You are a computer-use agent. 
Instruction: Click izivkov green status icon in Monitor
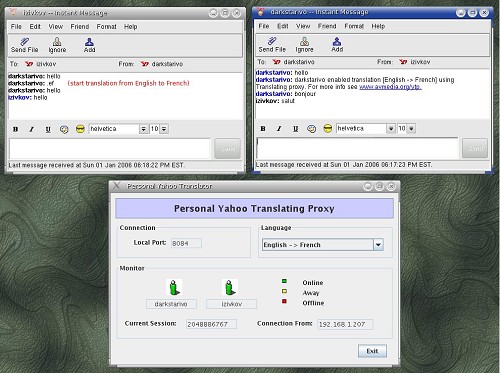tap(230, 287)
